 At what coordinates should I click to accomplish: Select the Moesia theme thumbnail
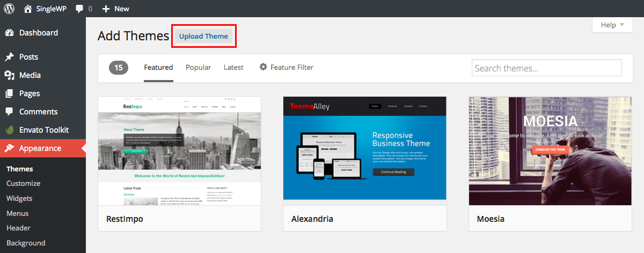click(x=550, y=151)
